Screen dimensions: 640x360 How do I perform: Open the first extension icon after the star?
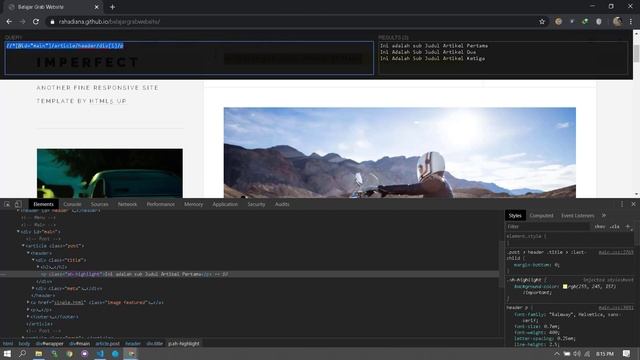click(558, 22)
